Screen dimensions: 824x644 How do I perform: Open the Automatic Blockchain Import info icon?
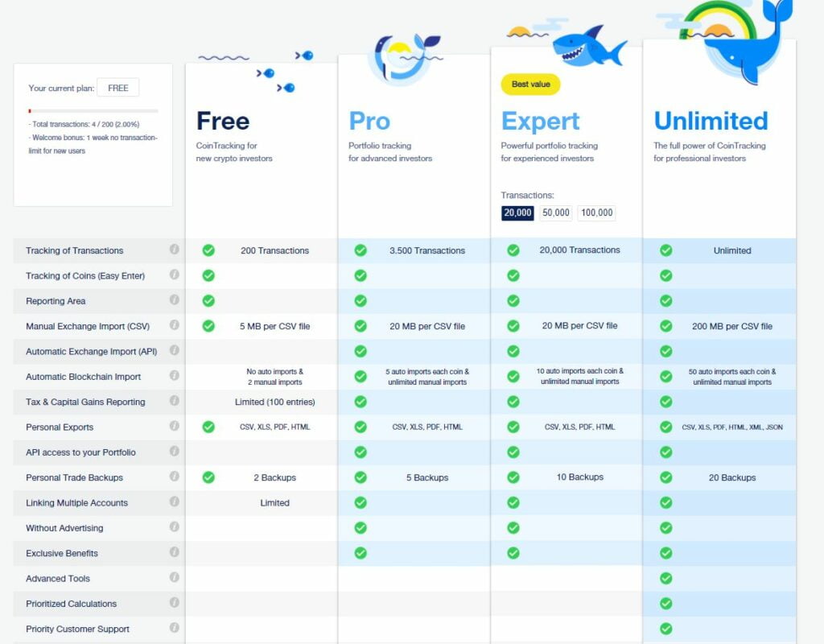click(x=174, y=375)
